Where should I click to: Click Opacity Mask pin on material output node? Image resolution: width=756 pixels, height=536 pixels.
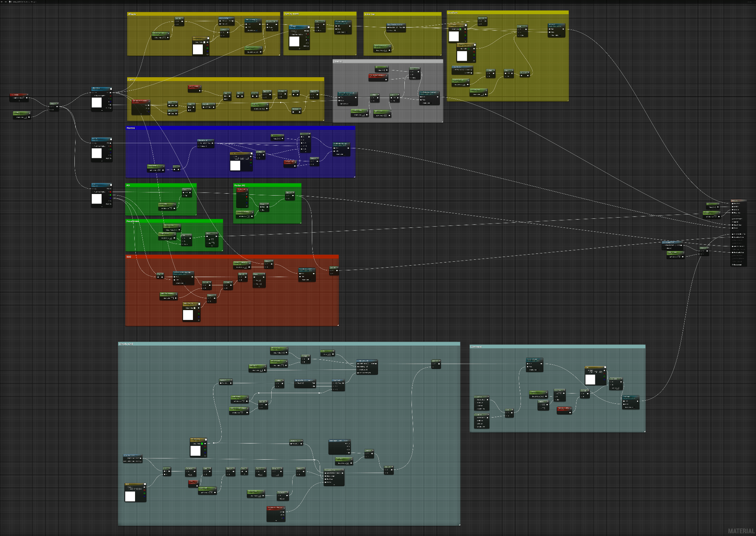(x=732, y=225)
